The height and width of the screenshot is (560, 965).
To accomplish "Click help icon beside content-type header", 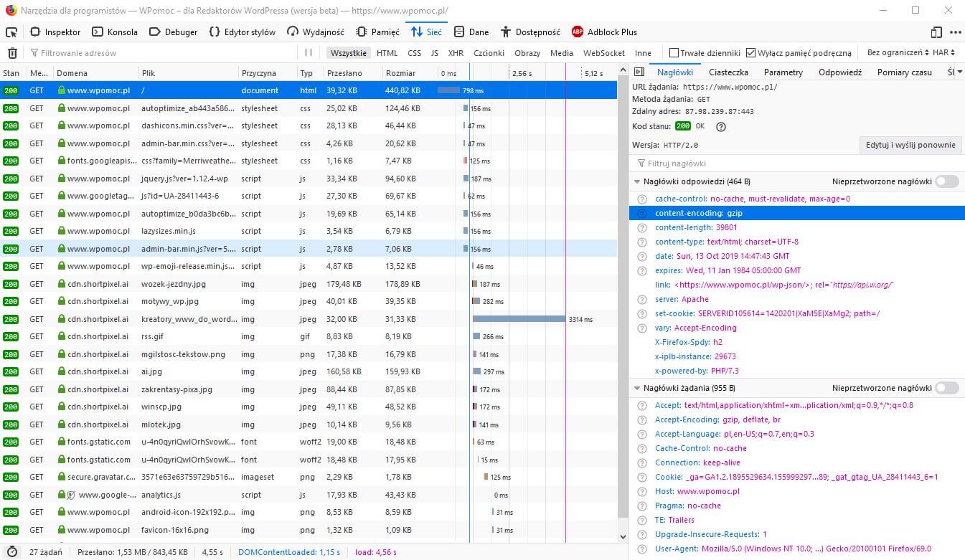I will (642, 242).
